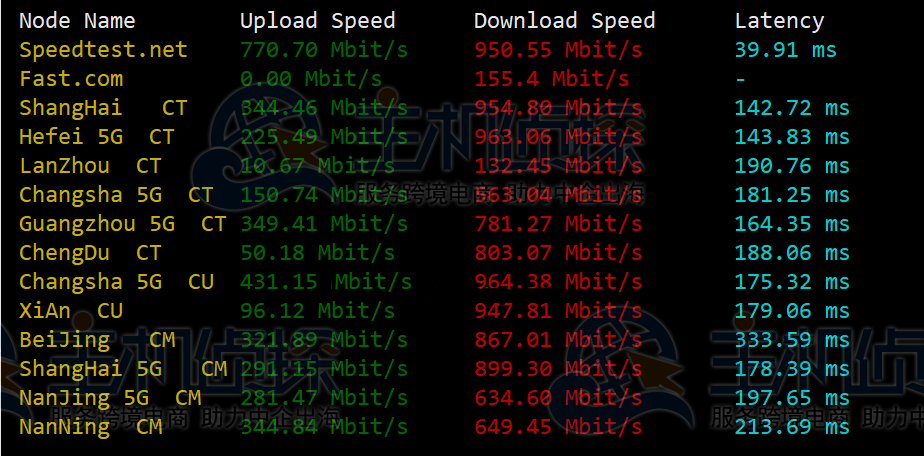Click BeiJing CM latency 333.59 ms
This screenshot has height=456, width=924.
[x=792, y=340]
